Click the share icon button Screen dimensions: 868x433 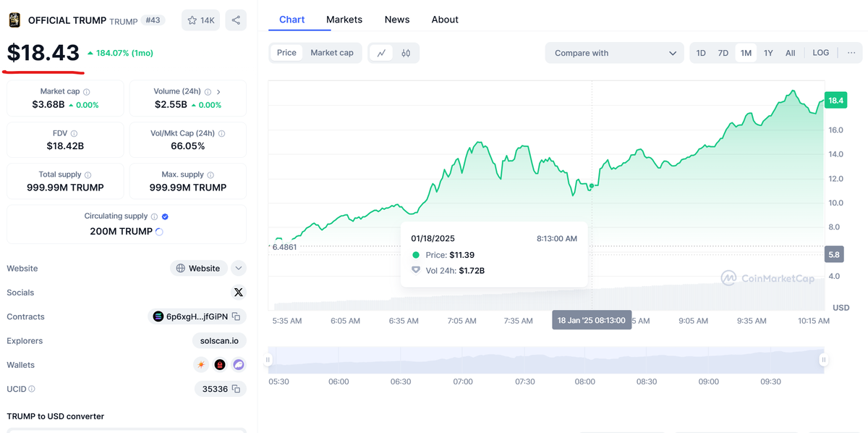point(236,20)
